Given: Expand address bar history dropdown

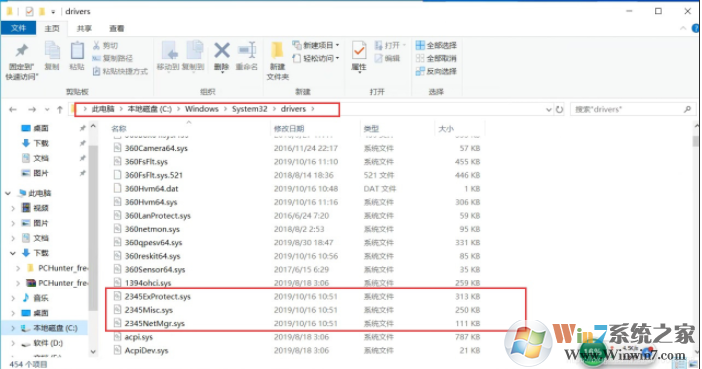Looking at the screenshot, I should point(548,109).
